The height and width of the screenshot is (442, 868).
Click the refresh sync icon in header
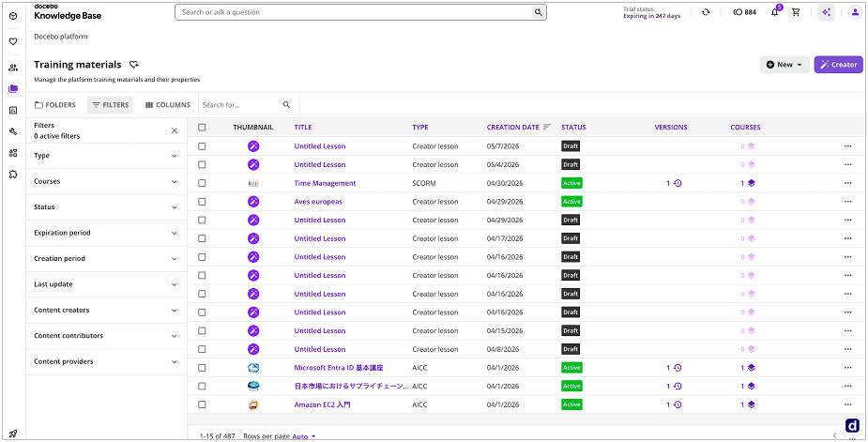coord(706,12)
